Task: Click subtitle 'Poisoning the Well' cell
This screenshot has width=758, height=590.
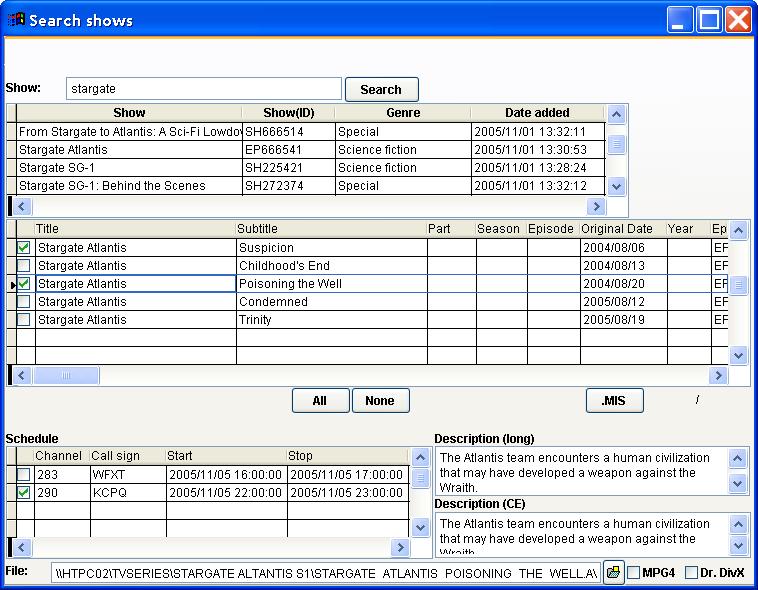Action: (x=332, y=283)
